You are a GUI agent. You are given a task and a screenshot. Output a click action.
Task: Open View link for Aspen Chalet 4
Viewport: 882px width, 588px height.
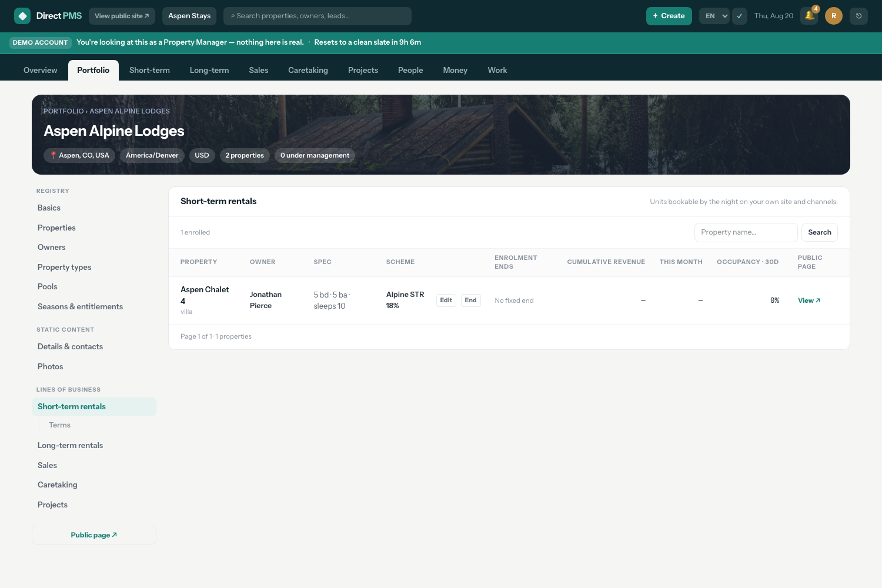click(x=809, y=300)
